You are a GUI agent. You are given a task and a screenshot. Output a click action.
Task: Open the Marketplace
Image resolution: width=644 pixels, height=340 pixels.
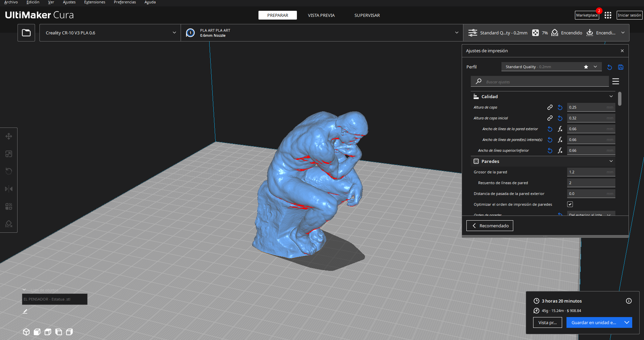[587, 15]
